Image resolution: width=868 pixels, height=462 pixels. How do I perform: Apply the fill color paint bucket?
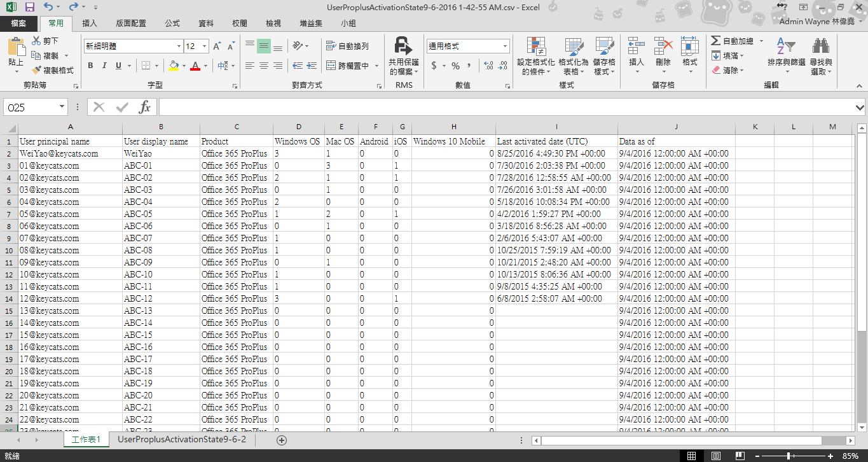(174, 66)
